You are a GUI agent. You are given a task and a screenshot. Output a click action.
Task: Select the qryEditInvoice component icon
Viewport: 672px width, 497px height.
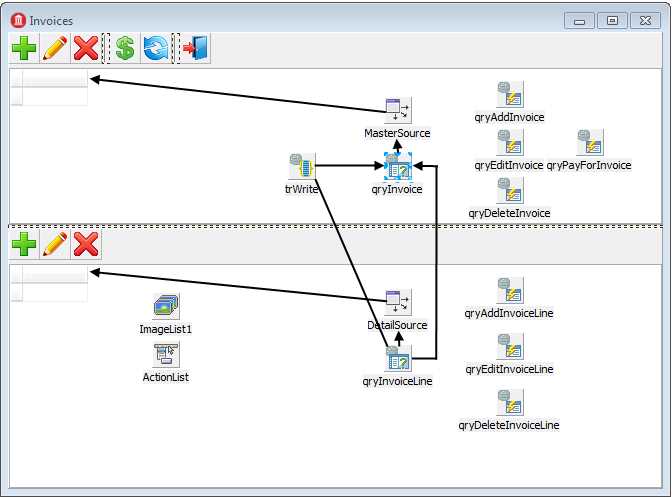(510, 142)
